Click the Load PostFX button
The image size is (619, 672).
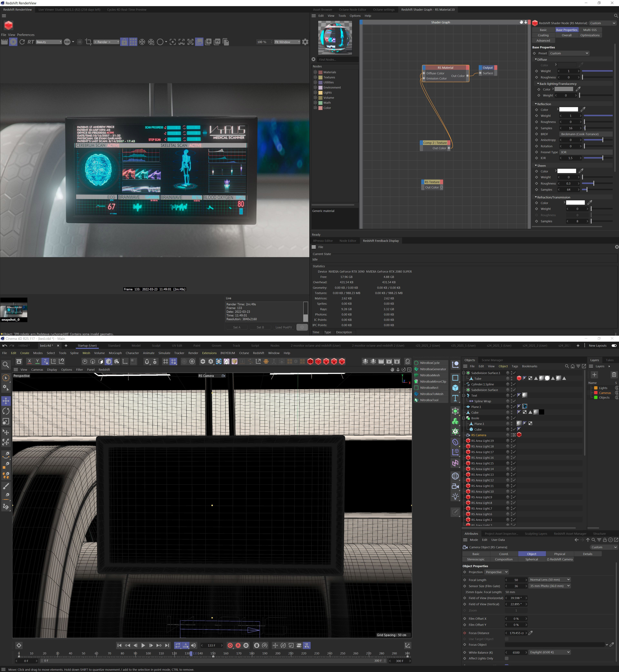283,327
